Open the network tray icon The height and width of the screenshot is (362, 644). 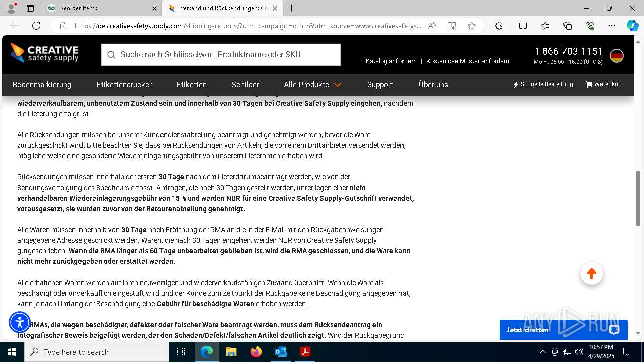(567, 352)
